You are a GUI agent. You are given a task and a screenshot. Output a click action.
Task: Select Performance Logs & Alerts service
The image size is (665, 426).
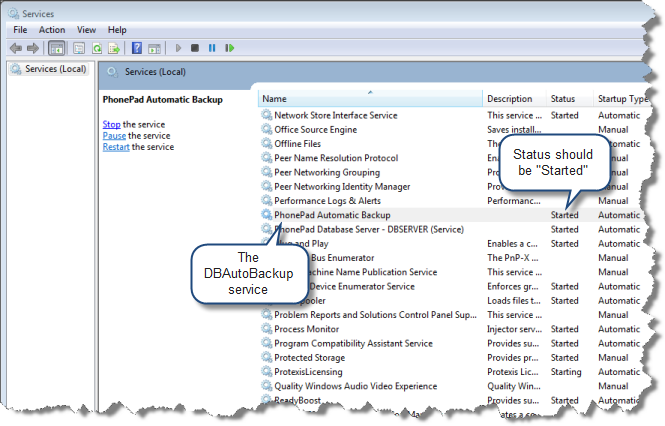(x=327, y=201)
